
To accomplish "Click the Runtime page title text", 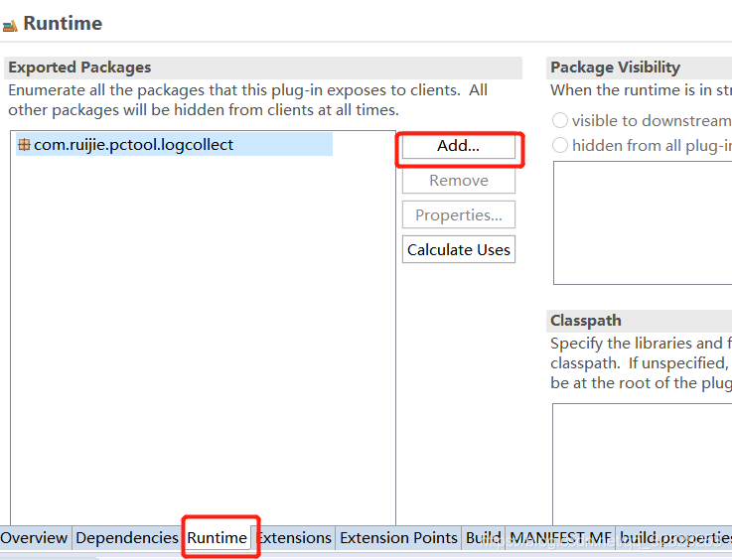I will pos(63,24).
